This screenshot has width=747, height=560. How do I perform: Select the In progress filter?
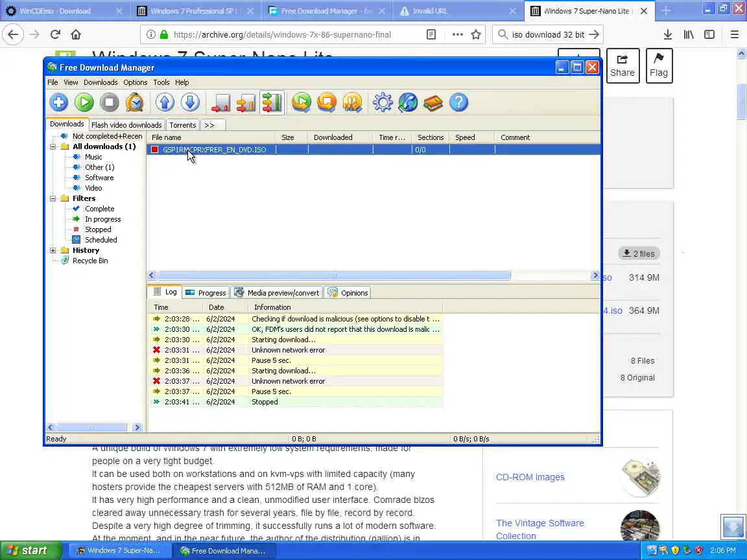tap(103, 219)
